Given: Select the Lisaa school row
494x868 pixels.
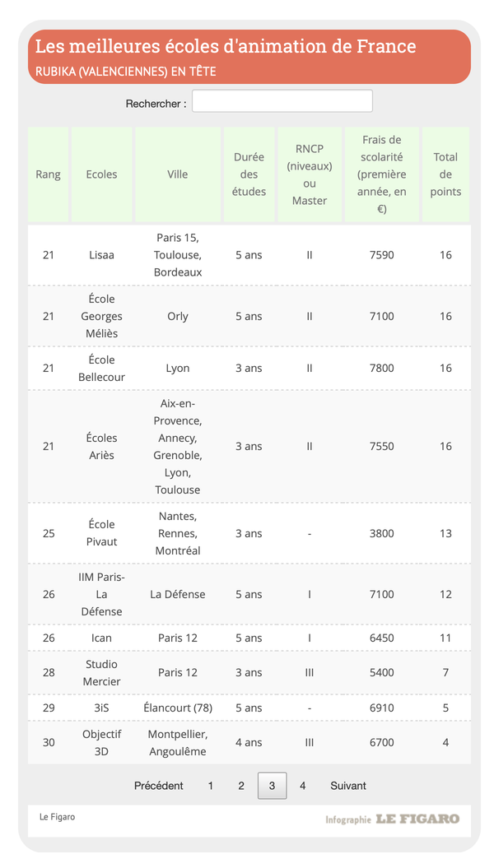Looking at the screenshot, I should [x=102, y=255].
